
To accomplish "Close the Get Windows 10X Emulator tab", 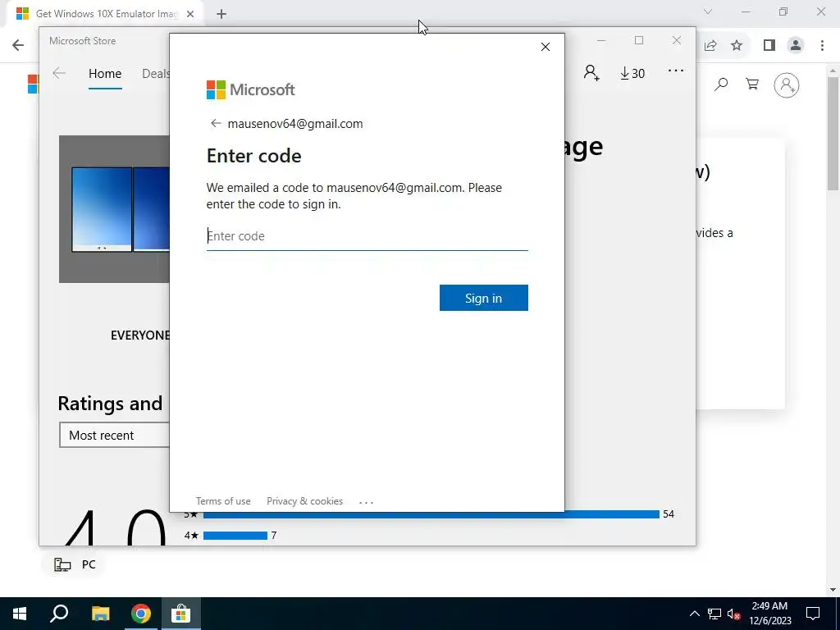I will (190, 14).
